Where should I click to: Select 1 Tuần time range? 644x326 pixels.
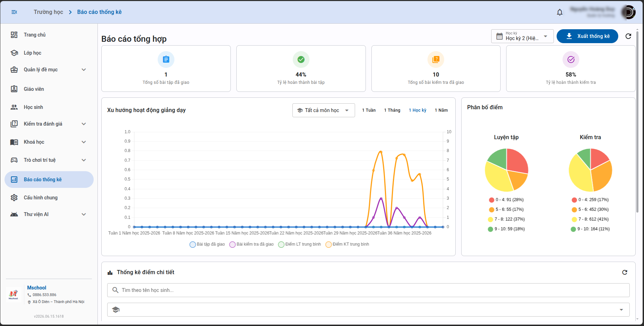369,110
